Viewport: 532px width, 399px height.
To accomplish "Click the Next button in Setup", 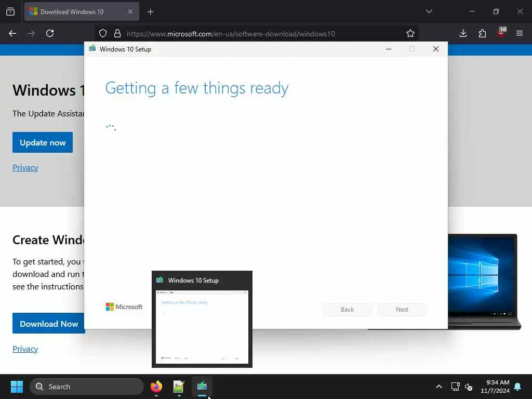I will point(402,310).
